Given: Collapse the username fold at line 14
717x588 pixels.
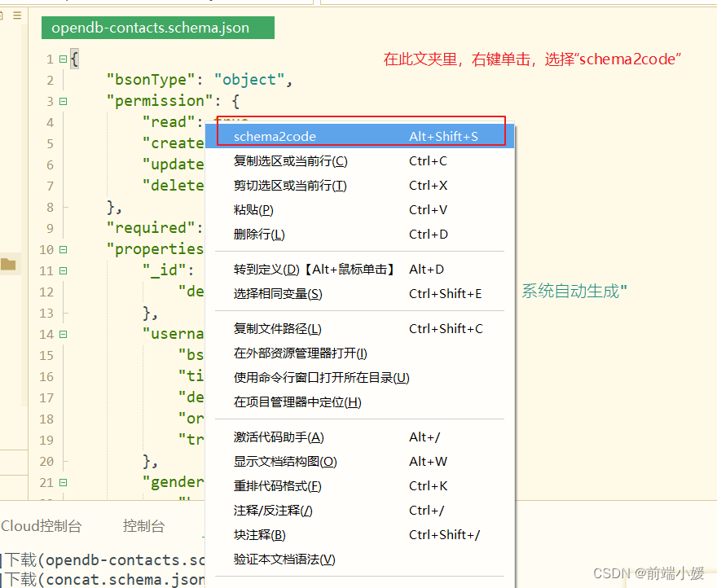Looking at the screenshot, I should pyautogui.click(x=61, y=333).
